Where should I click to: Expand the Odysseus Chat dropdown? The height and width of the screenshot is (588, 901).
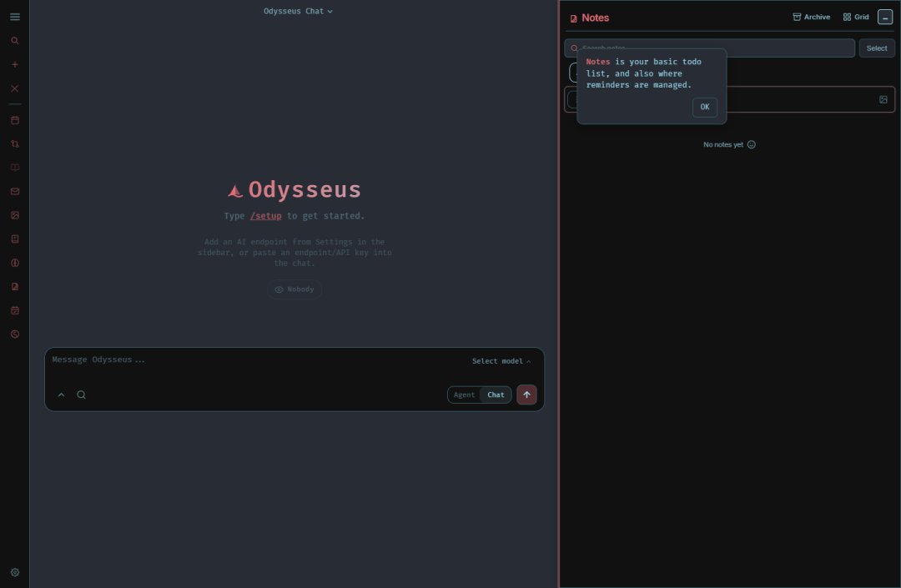click(298, 11)
